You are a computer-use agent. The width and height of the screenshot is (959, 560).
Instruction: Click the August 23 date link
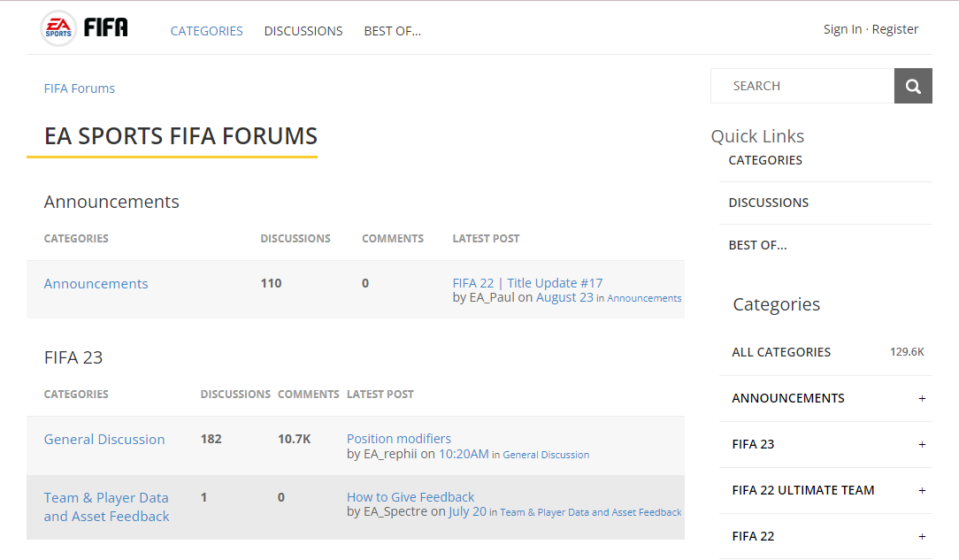564,297
